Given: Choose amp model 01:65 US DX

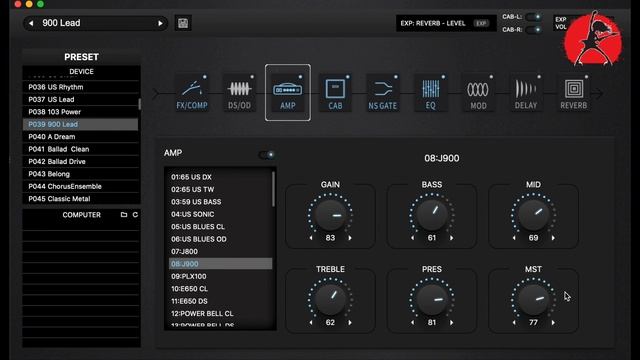Looking at the screenshot, I should 220,177.
